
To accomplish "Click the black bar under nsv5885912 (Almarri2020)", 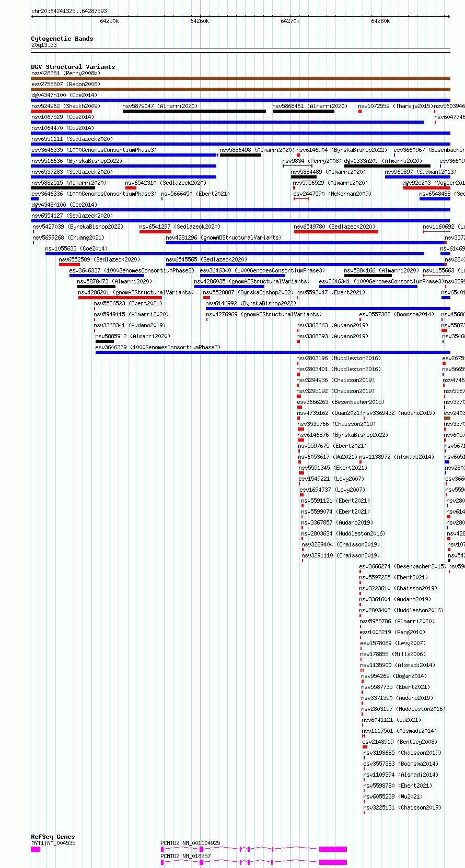I will pos(104,341).
